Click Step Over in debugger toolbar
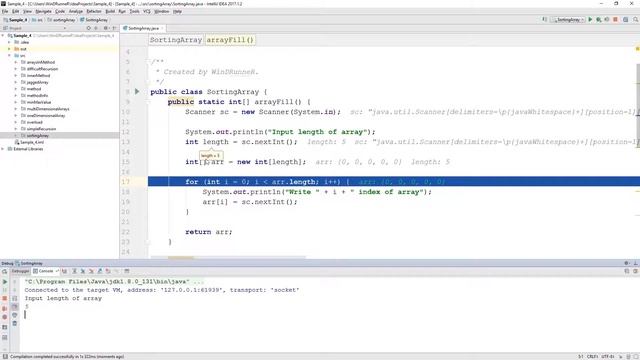Screen dimensions: 640x360 click(x=74, y=271)
